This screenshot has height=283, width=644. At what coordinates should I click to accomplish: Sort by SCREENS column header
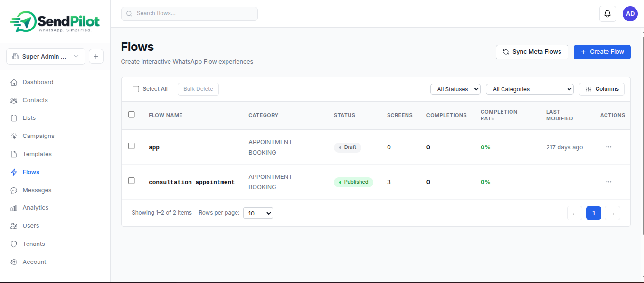click(x=400, y=115)
